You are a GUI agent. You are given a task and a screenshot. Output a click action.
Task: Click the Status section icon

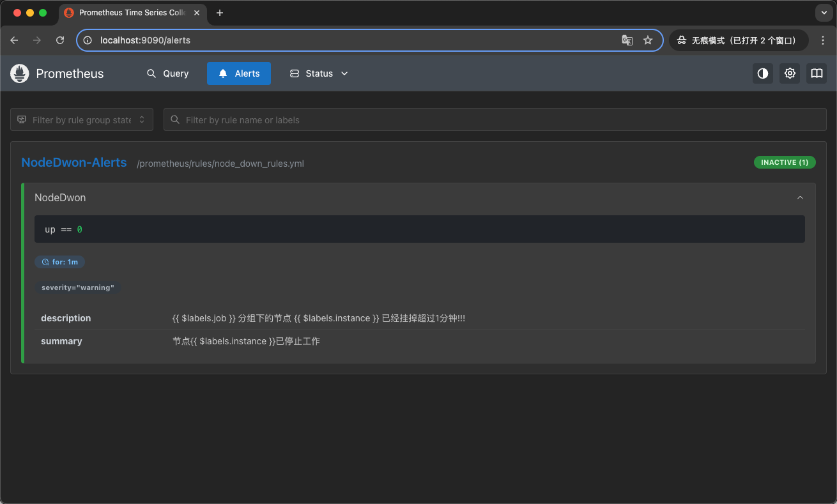pos(294,73)
